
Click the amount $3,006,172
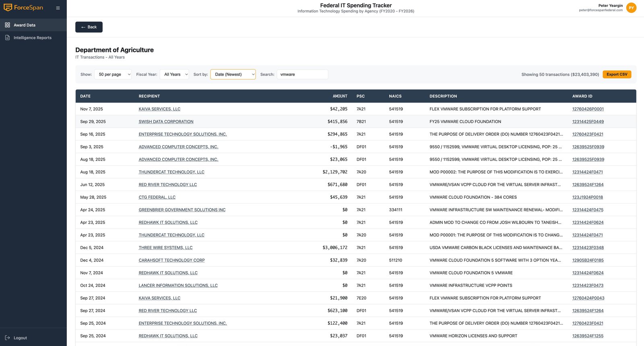pyautogui.click(x=334, y=247)
